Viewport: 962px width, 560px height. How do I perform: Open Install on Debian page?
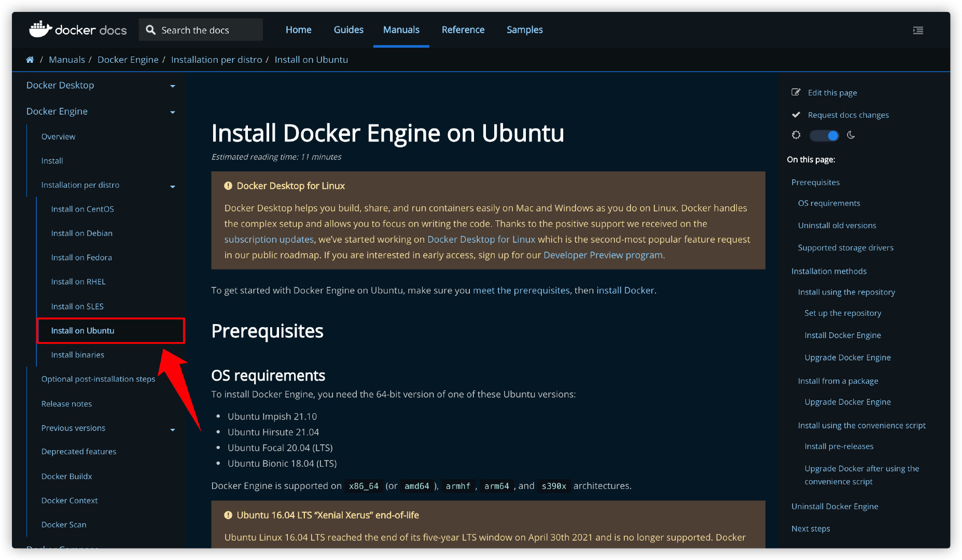(81, 233)
